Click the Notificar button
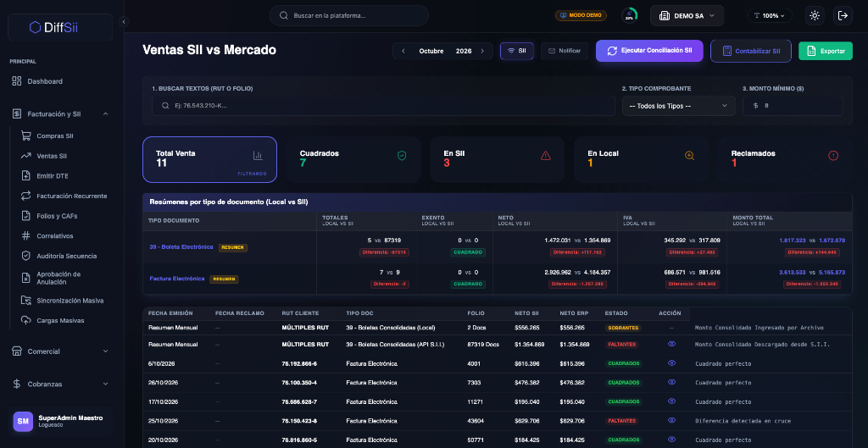This screenshot has width=868, height=448. (x=564, y=51)
